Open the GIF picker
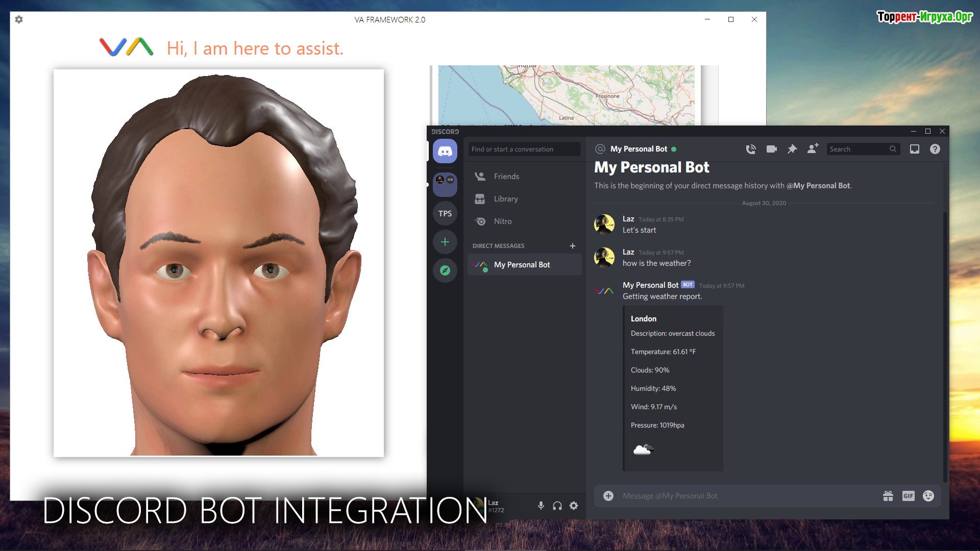 tap(908, 496)
